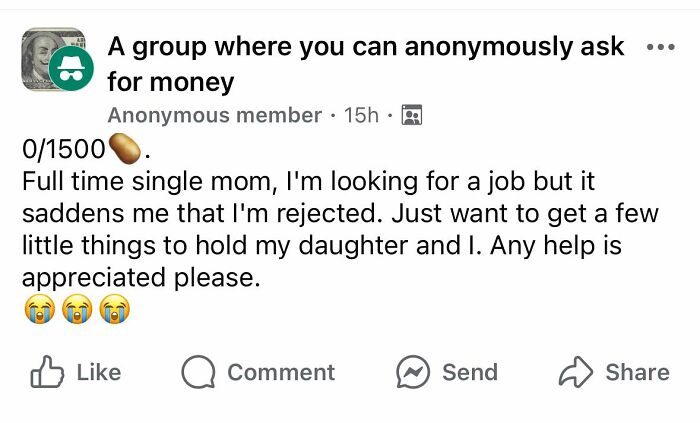Click the Share arrow icon
Image resolution: width=700 pixels, height=423 pixels.
point(576,372)
